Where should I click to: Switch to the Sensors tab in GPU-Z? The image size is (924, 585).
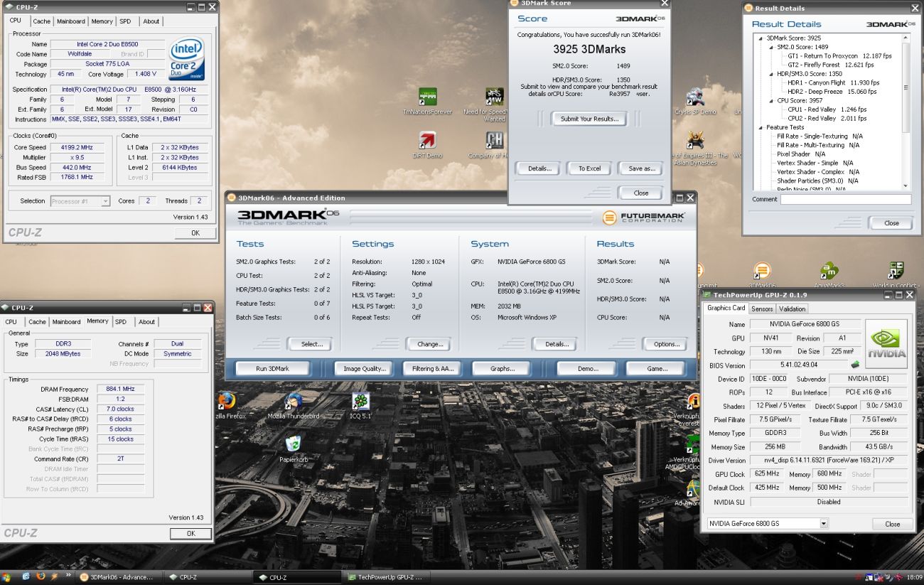pos(762,308)
